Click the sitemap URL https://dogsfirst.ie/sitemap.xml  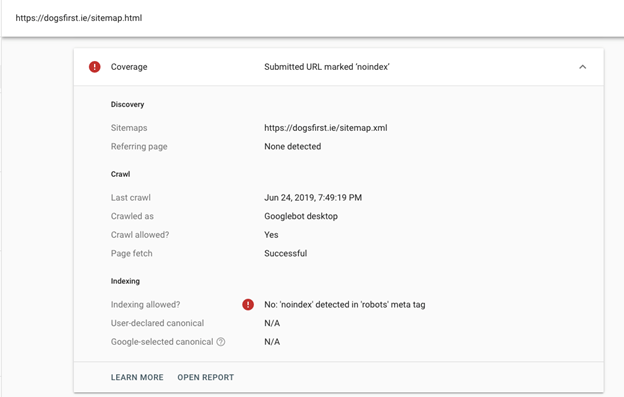(x=326, y=128)
